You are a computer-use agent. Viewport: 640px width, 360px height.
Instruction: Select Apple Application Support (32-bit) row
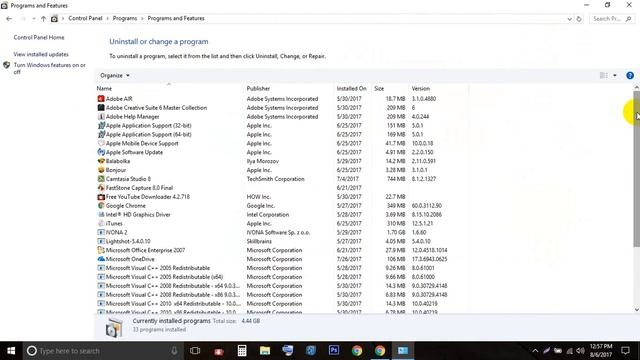[282, 126]
